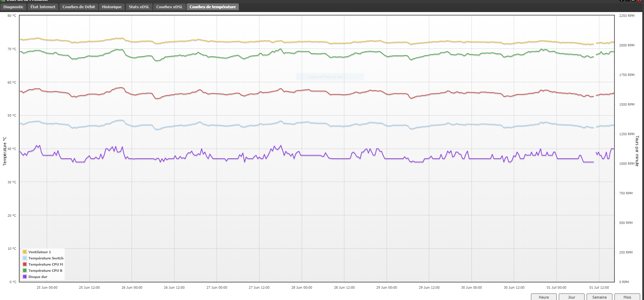Viewport: 644px width, 300px height.
Task: Select the Semaine range button
Action: [599, 297]
